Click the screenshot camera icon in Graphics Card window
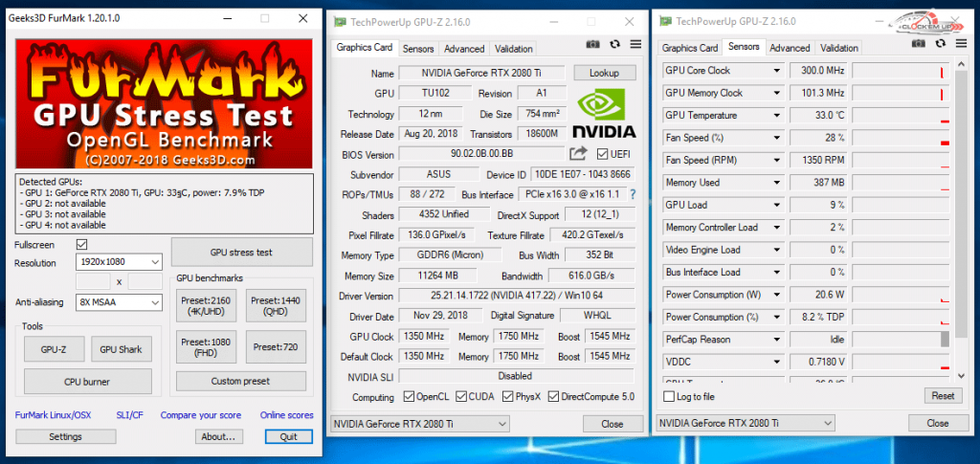 coord(592,44)
